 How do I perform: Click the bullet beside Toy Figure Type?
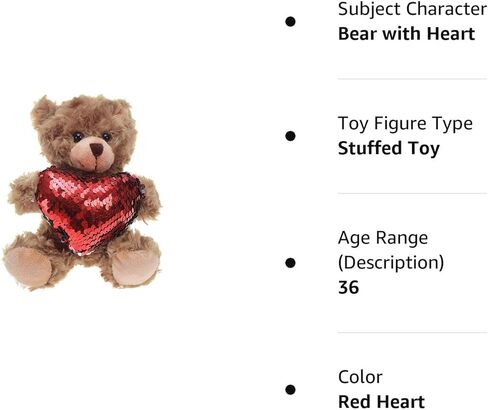(290, 136)
